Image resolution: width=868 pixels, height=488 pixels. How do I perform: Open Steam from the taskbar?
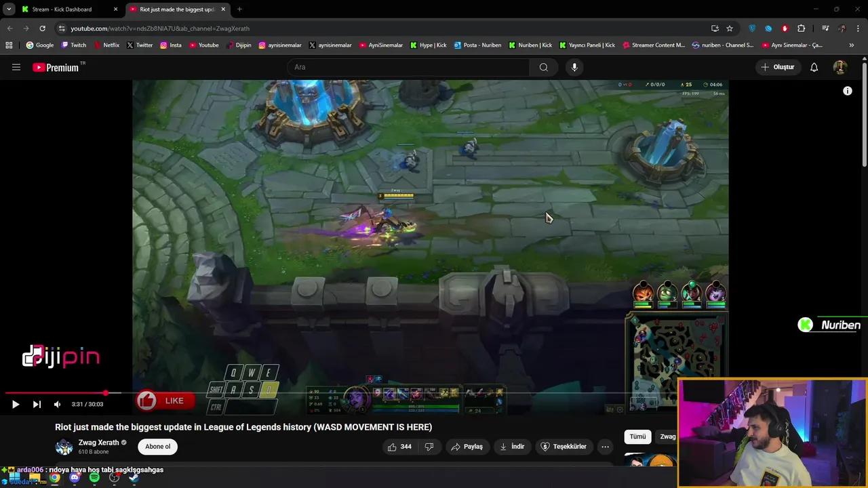(134, 478)
